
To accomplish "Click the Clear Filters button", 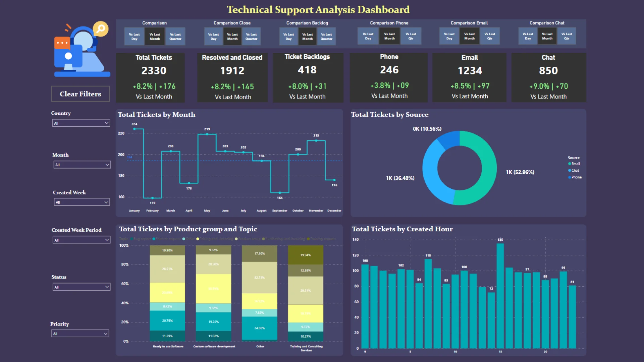I will click(x=80, y=94).
